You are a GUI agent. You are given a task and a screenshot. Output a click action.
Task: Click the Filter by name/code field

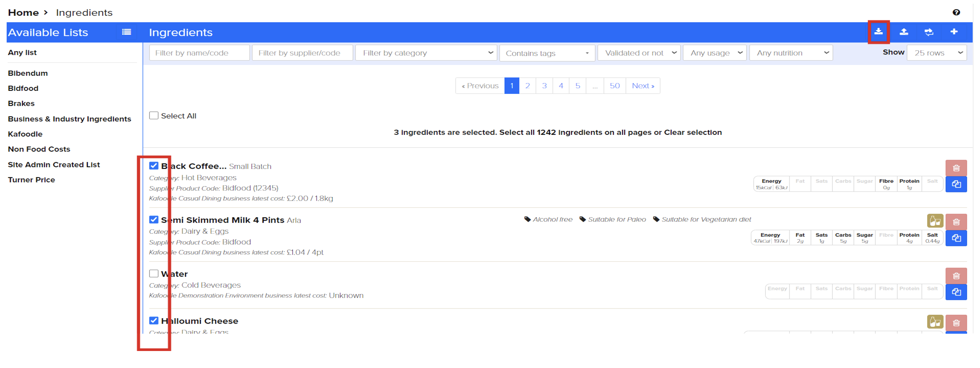[x=199, y=53]
